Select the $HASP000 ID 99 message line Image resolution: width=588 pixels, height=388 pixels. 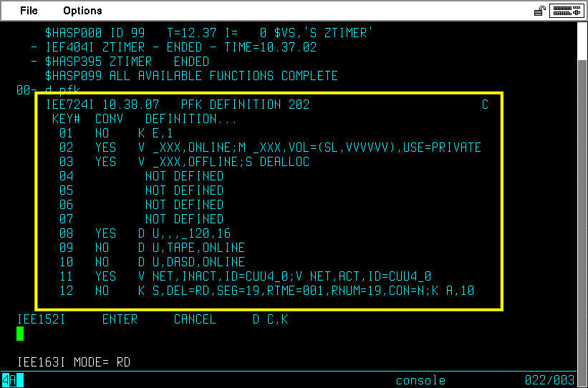pyautogui.click(x=209, y=33)
